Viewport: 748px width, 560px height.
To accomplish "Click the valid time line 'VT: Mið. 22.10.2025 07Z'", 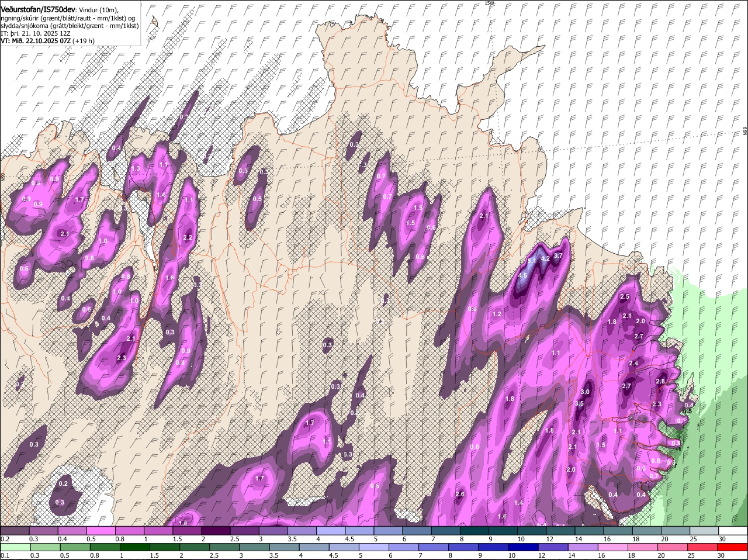I will pos(36,41).
